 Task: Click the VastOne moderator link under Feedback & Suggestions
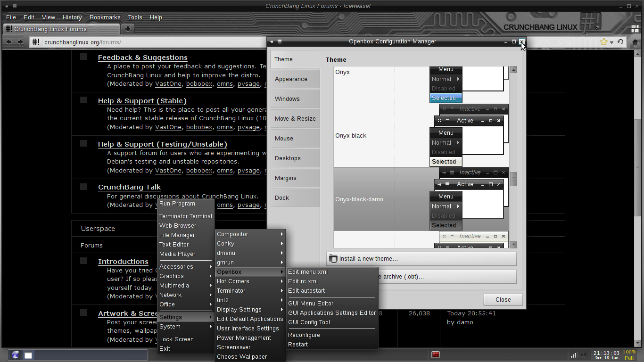(x=168, y=84)
